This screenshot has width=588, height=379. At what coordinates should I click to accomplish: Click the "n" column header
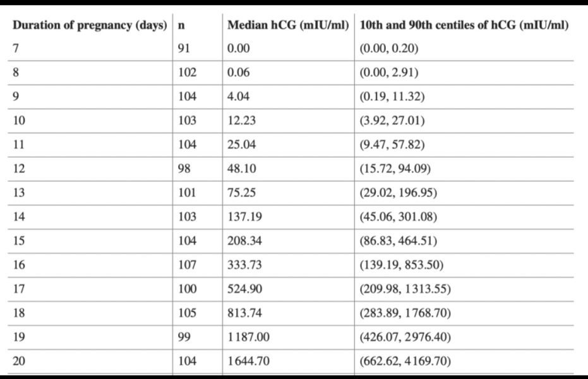pyautogui.click(x=181, y=25)
